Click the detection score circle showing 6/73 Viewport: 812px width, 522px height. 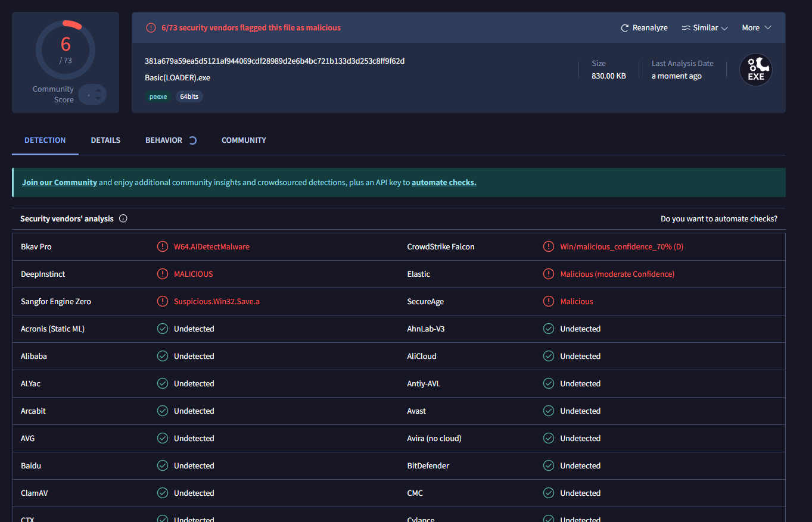66,50
